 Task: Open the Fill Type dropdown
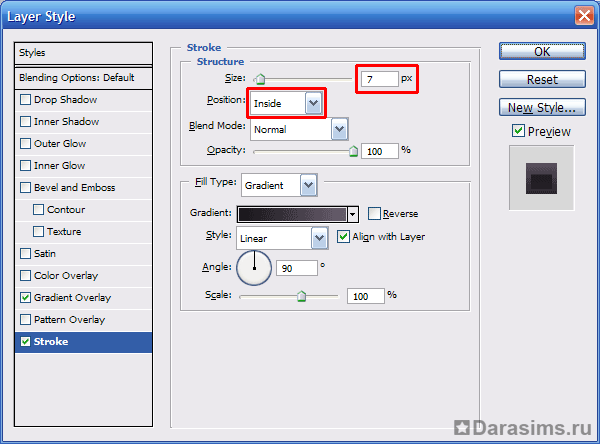[308, 185]
